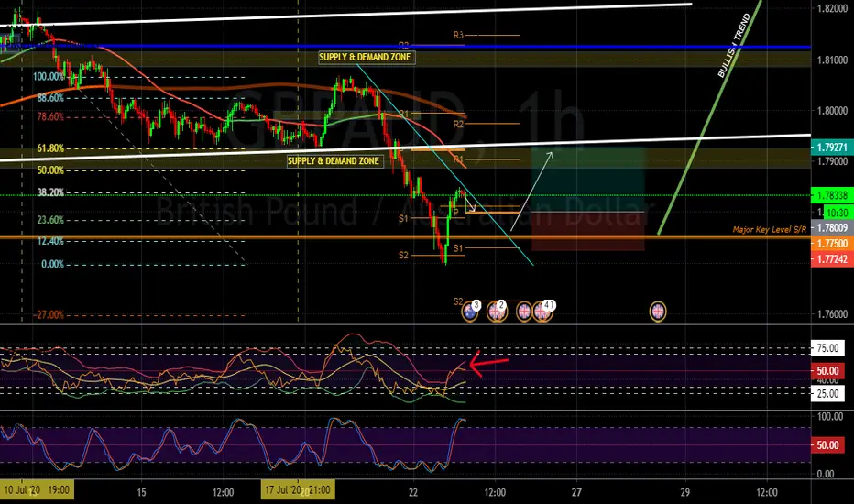Screen dimensions: 854x504
Task: Click the 78.60% Fibonacci level label
Action: point(50,116)
